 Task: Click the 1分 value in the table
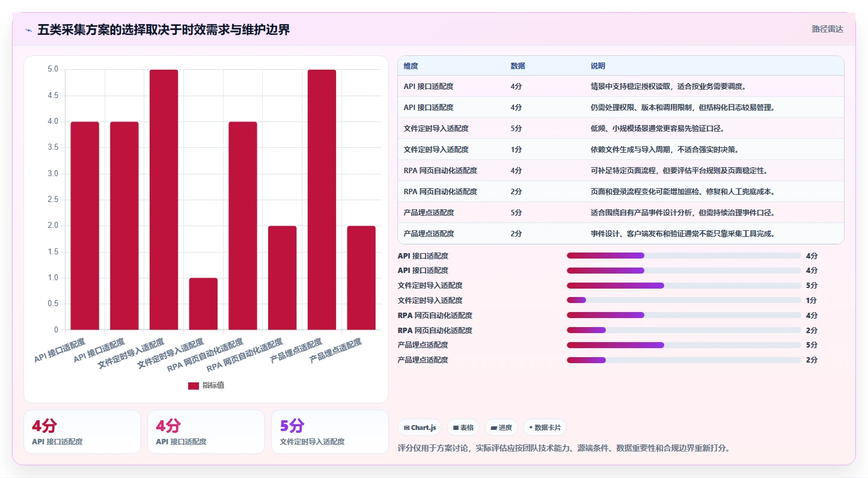[516, 150]
